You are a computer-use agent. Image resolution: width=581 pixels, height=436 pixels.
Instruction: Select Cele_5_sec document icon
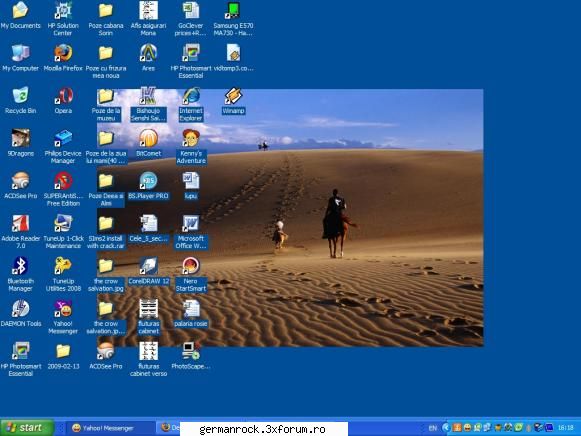point(148,223)
